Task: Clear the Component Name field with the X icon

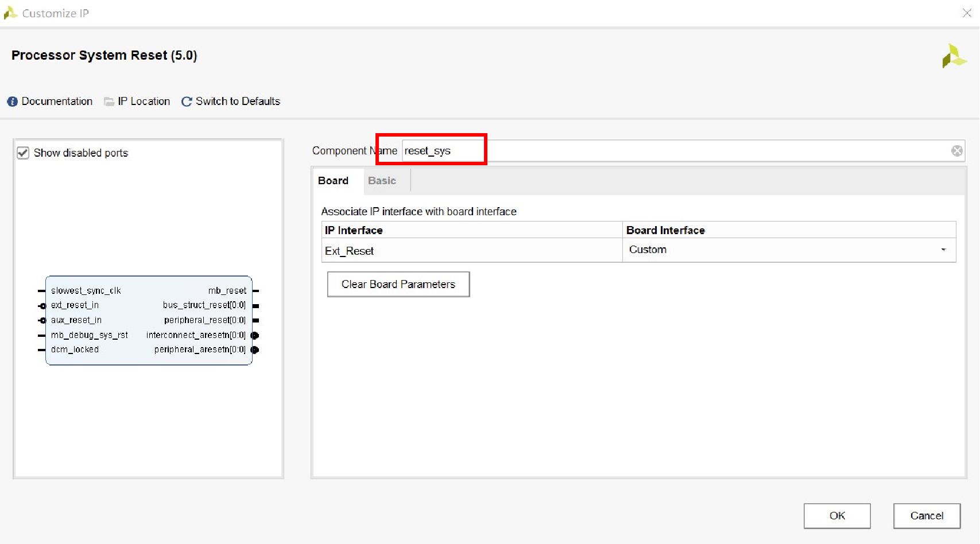Action: 956,151
